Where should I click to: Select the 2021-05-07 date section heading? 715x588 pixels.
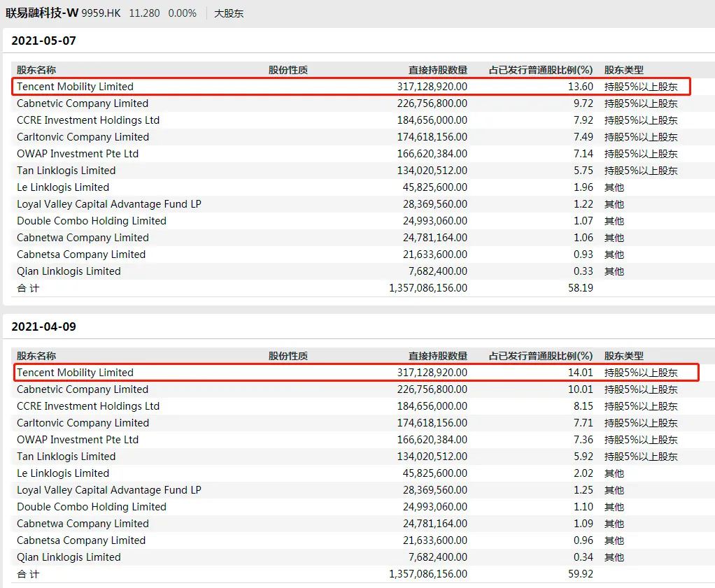tap(44, 41)
